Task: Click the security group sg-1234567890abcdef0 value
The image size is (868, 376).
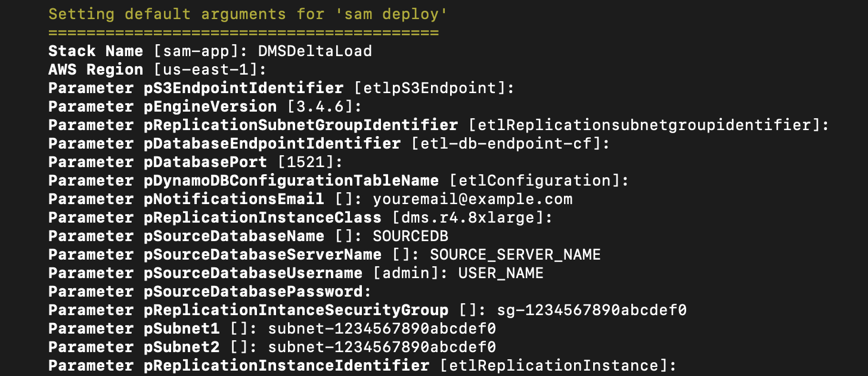Action: pyautogui.click(x=592, y=310)
